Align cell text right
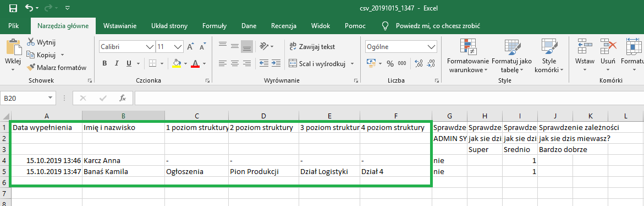The height and width of the screenshot is (206, 644). pos(247,63)
